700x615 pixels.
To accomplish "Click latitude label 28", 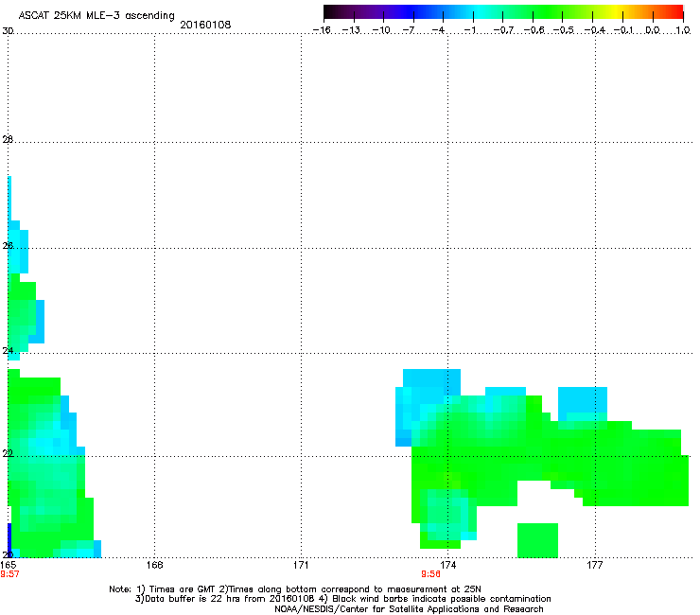I will (8, 139).
